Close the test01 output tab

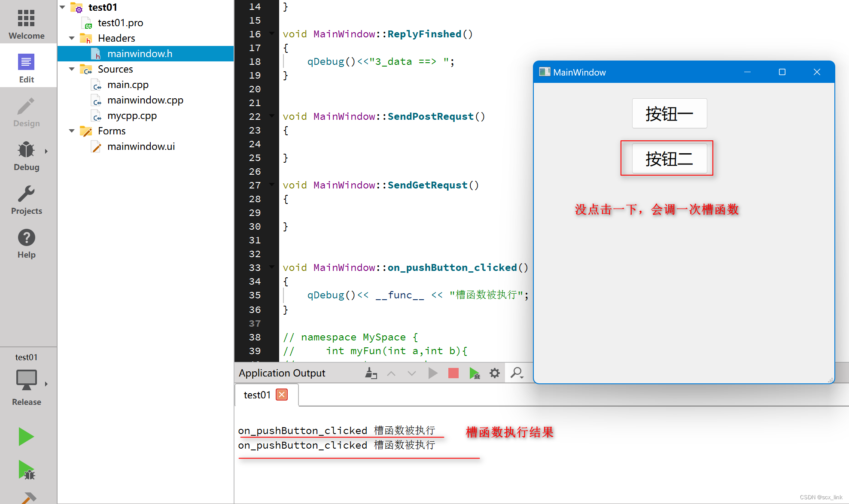(x=282, y=395)
